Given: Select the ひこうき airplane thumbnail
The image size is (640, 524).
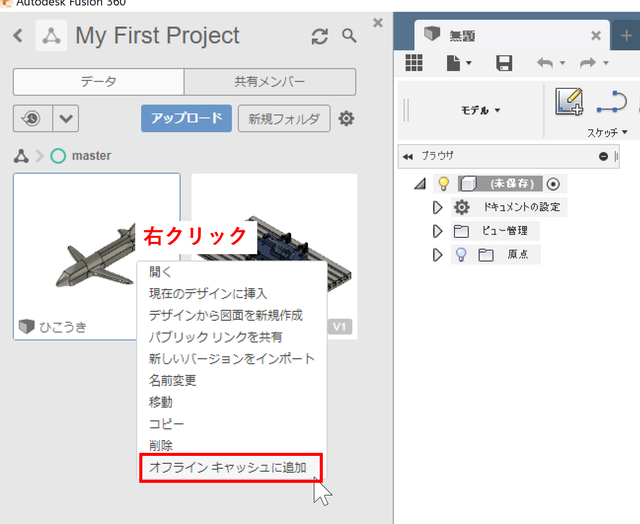Looking at the screenshot, I should pyautogui.click(x=97, y=256).
